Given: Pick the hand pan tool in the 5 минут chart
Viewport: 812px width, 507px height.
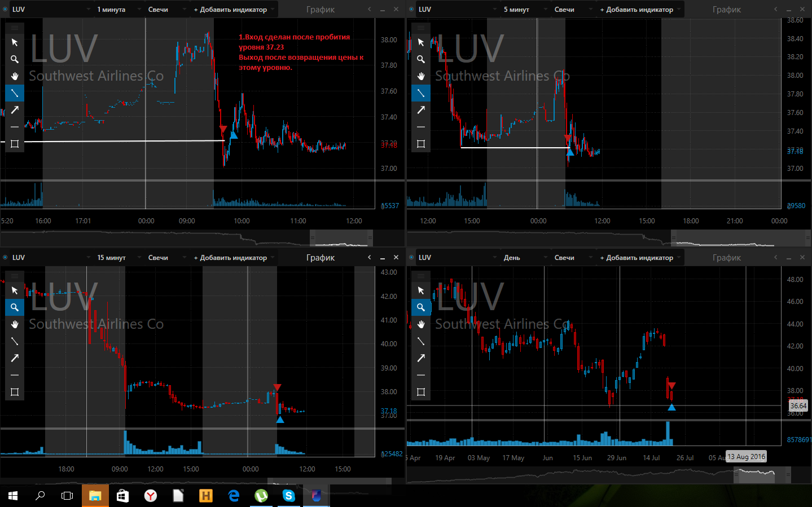Looking at the screenshot, I should pos(421,76).
